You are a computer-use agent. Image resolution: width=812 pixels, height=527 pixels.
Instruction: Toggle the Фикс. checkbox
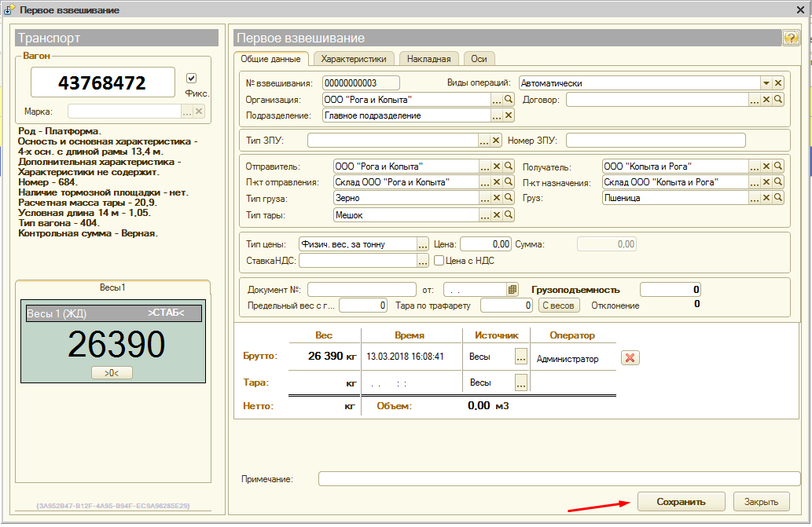191,79
